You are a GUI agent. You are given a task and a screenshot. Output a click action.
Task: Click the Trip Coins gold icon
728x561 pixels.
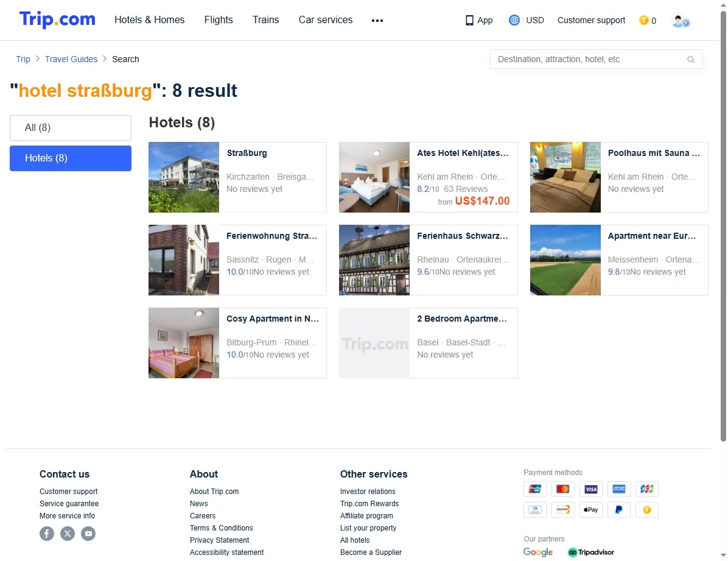pyautogui.click(x=643, y=20)
